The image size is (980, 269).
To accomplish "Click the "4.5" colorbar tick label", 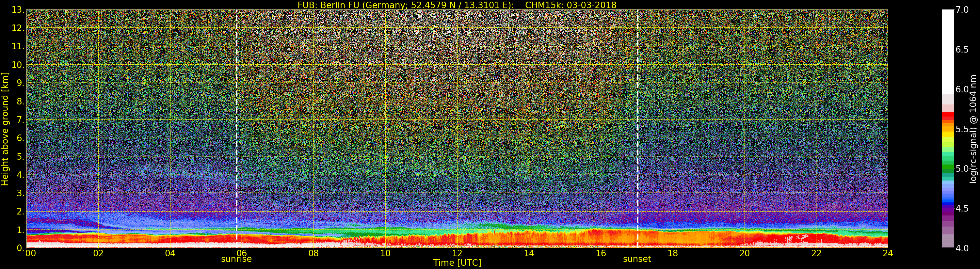I will (x=962, y=208).
